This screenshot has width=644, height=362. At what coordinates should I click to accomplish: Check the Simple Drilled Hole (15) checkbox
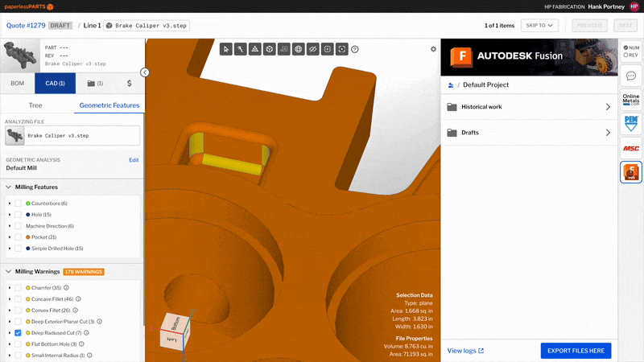[x=18, y=249]
